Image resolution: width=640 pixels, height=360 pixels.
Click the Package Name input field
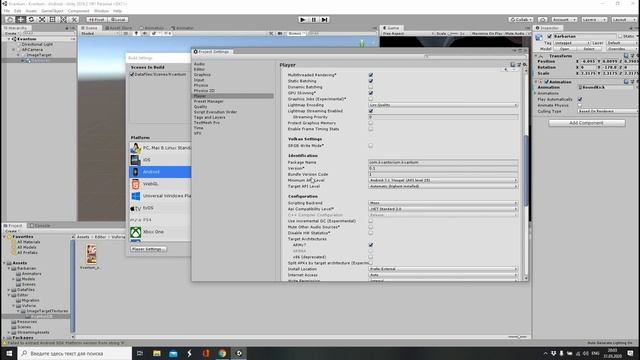tap(443, 162)
